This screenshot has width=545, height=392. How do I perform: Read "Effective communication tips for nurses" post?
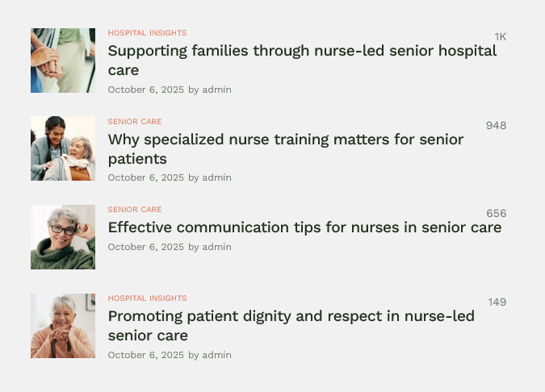[304, 227]
